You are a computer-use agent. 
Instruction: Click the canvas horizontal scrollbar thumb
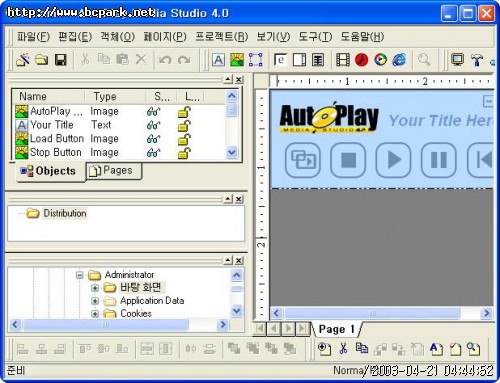372,313
